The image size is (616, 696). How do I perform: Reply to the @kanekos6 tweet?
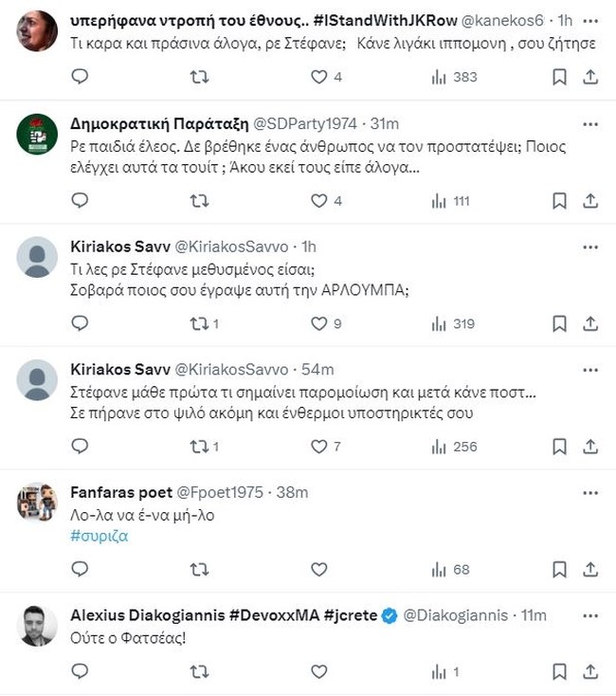coord(80,77)
